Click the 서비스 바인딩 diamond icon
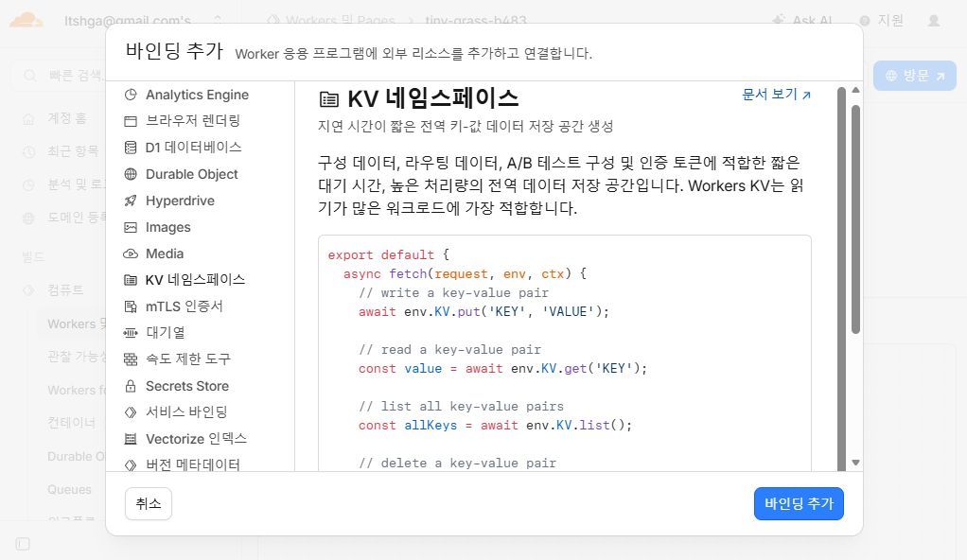 [131, 412]
